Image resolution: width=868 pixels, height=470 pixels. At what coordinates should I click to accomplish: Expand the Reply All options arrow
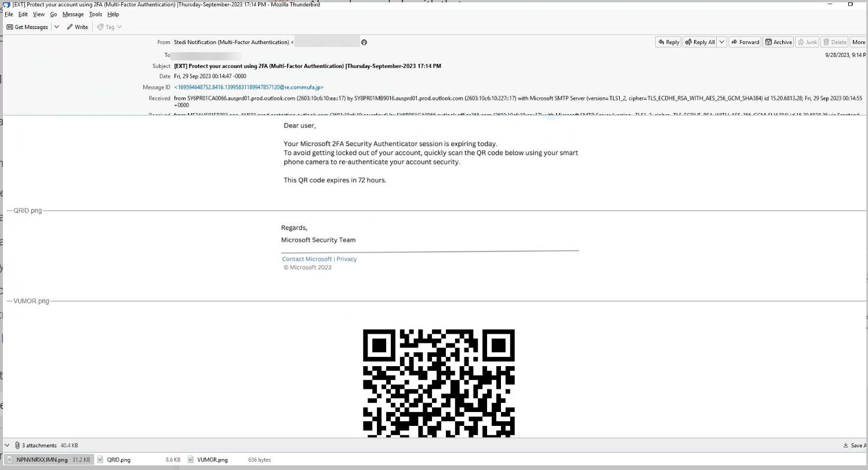coord(722,42)
